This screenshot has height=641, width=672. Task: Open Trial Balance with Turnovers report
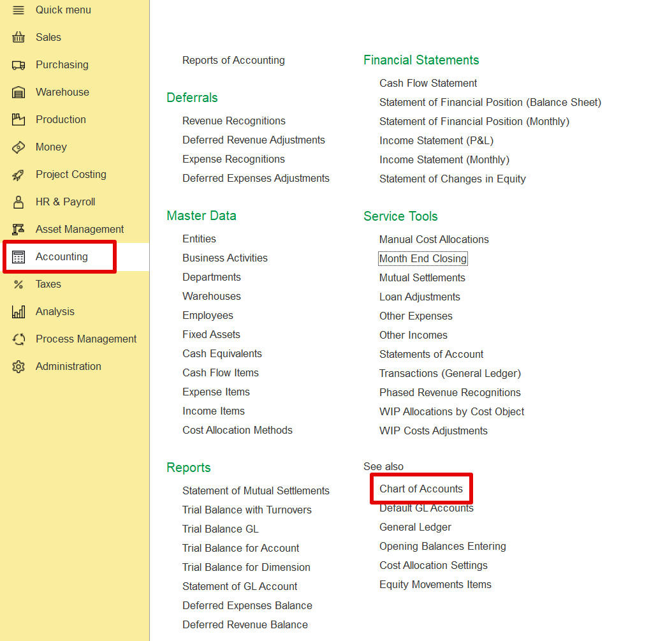(247, 510)
